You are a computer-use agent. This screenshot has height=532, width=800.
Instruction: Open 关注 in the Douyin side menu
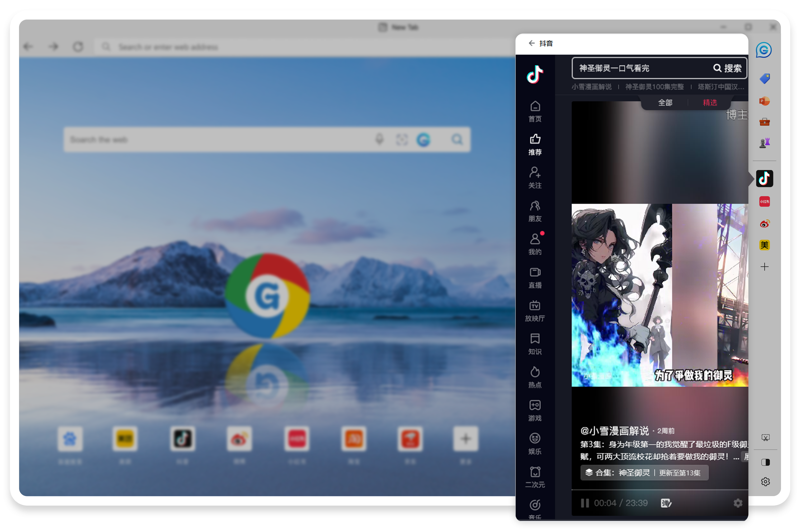tap(535, 178)
